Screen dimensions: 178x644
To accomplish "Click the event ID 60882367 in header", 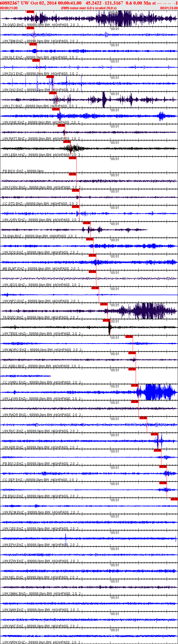I will coord(9,3).
